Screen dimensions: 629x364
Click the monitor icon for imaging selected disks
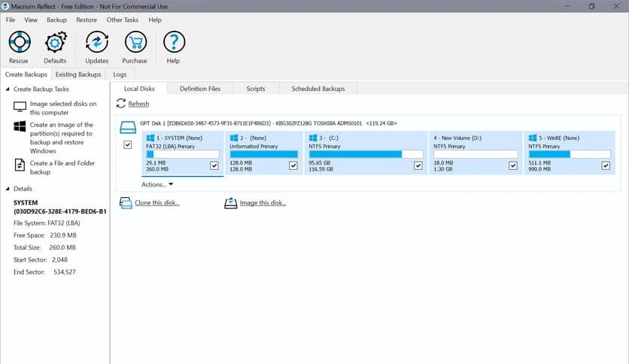click(20, 107)
